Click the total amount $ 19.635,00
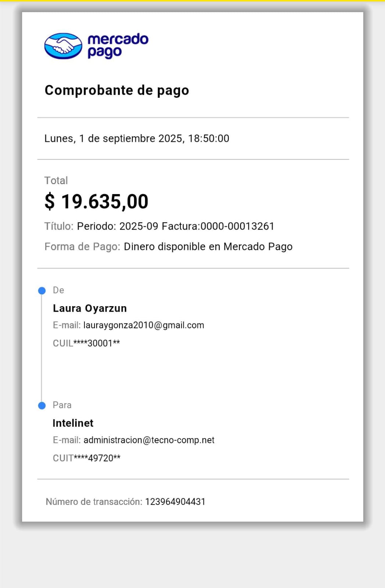This screenshot has height=588, width=385. click(x=96, y=201)
